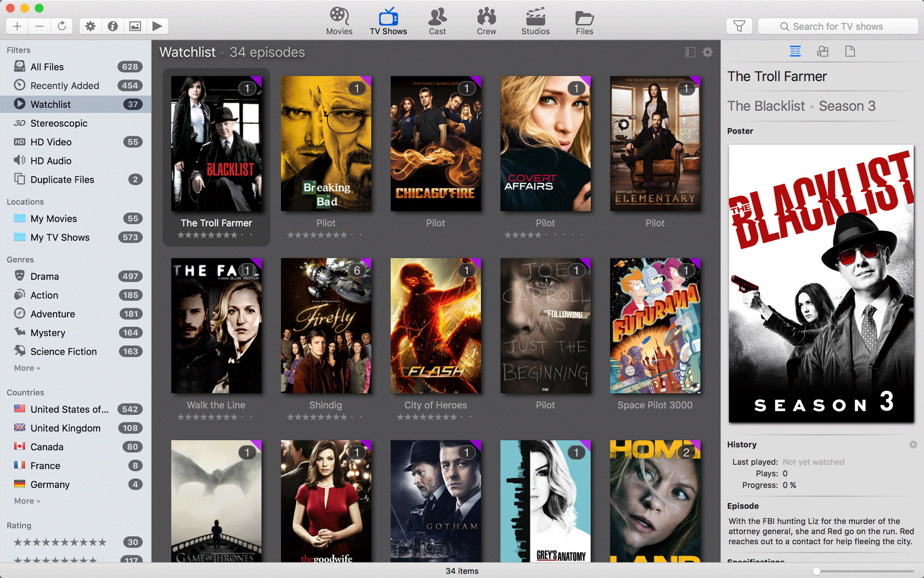Screen dimensions: 924x578
Task: Click the refresh library icon
Action: tap(62, 26)
